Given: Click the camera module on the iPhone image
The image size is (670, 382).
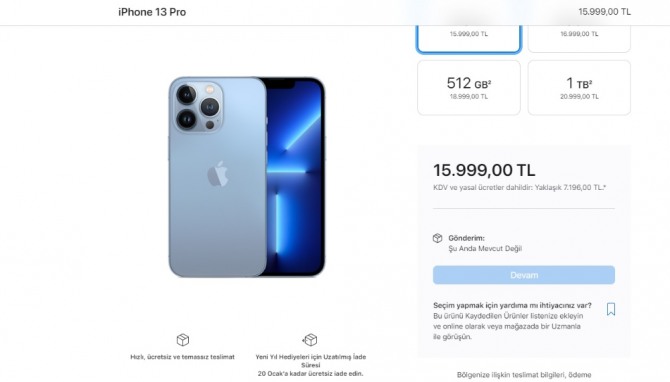Looking at the screenshot, I should pos(198,107).
